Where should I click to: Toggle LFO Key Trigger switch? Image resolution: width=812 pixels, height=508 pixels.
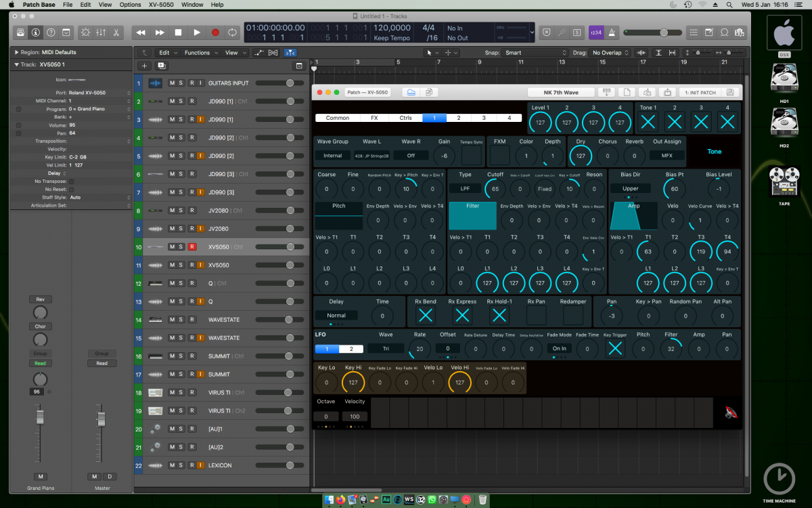615,349
